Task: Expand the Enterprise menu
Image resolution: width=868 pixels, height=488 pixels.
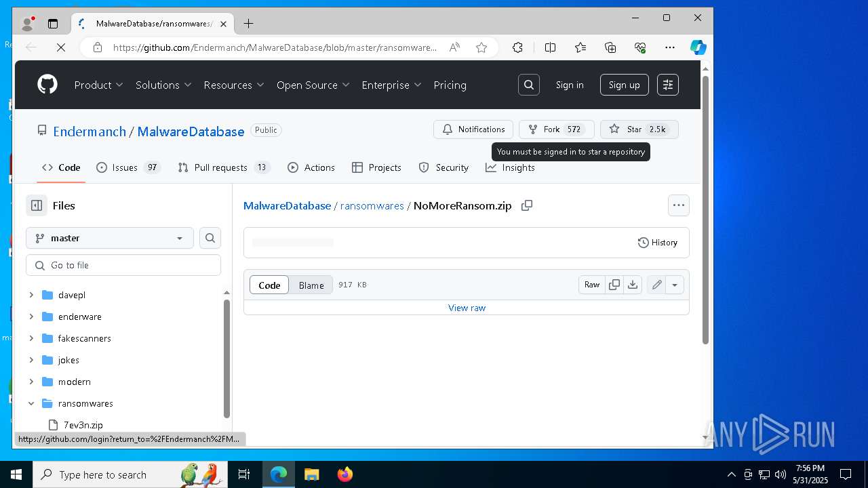Action: pos(392,85)
